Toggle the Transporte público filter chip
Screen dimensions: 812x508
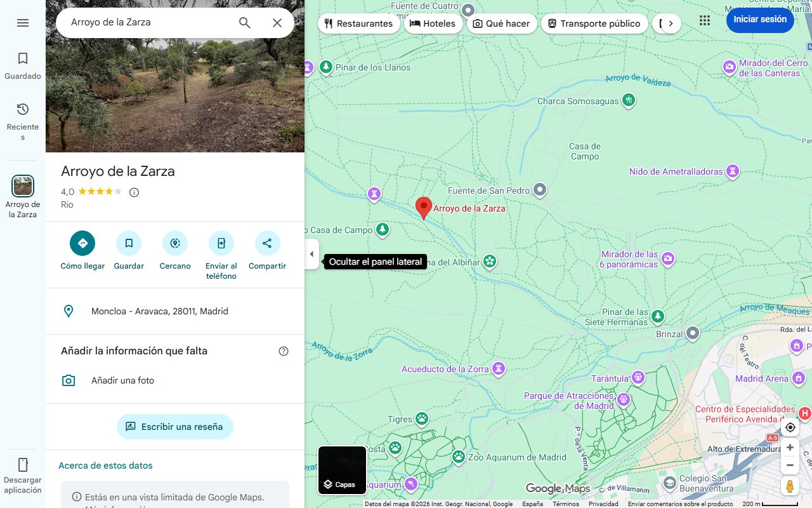point(594,23)
